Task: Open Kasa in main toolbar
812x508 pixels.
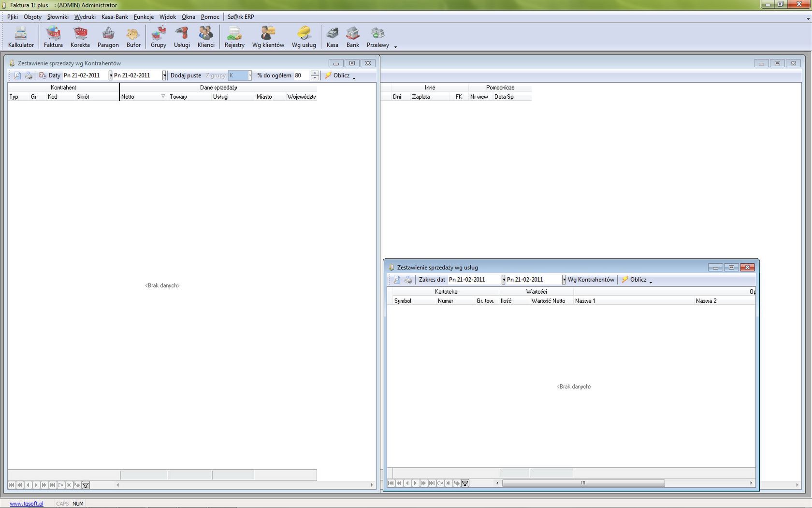Action: 332,37
